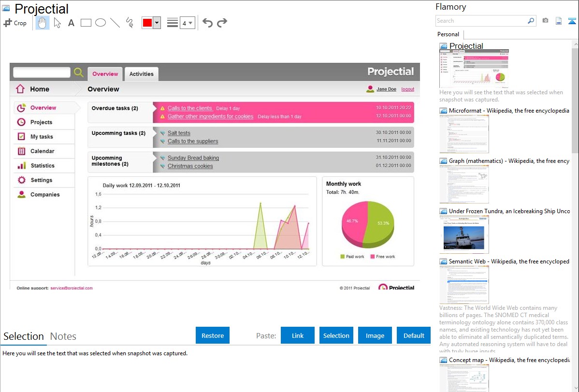This screenshot has width=579, height=392.
Task: Open the Activities tab
Action: (x=142, y=74)
